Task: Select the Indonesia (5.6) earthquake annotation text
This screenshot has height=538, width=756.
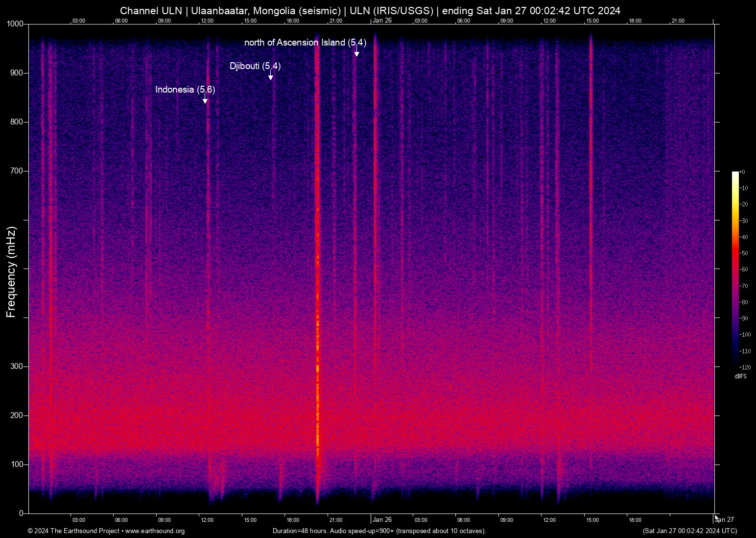Action: coord(185,90)
